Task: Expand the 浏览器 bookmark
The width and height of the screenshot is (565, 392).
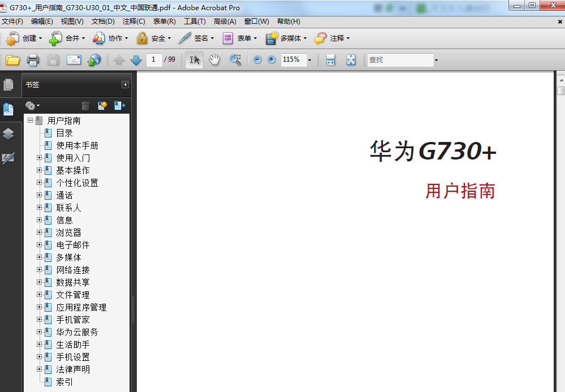Action: click(x=39, y=232)
